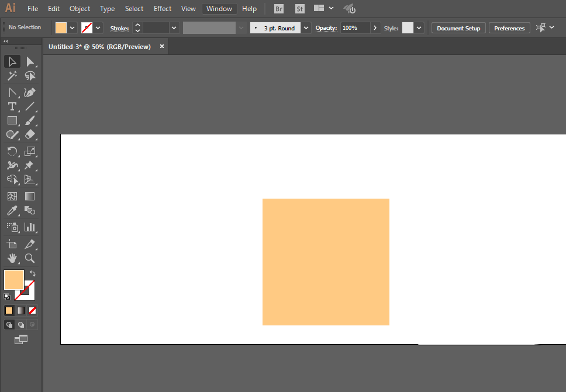566x392 pixels.
Task: Set fill to None in toolbox
Action: 33,310
